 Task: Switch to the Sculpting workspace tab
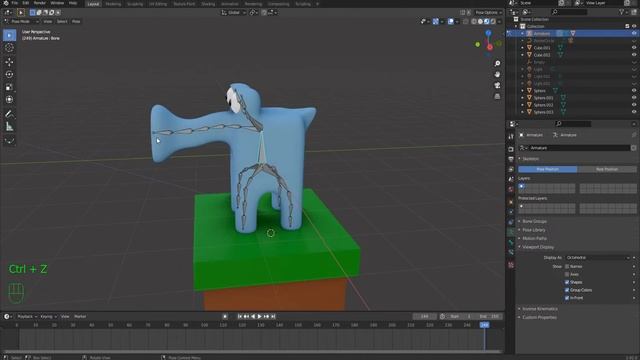135,4
